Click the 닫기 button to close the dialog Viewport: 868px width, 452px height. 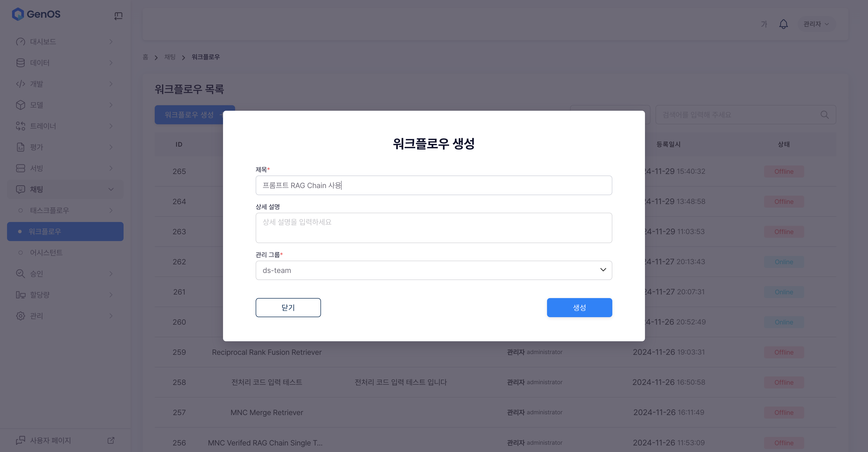(288, 307)
